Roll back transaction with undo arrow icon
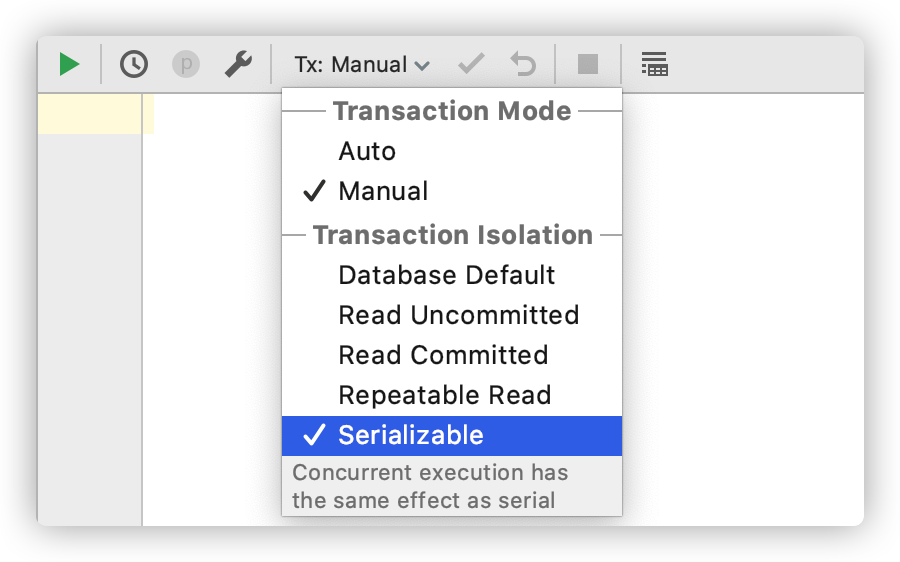Screen dimensions: 900x562 [x=523, y=64]
